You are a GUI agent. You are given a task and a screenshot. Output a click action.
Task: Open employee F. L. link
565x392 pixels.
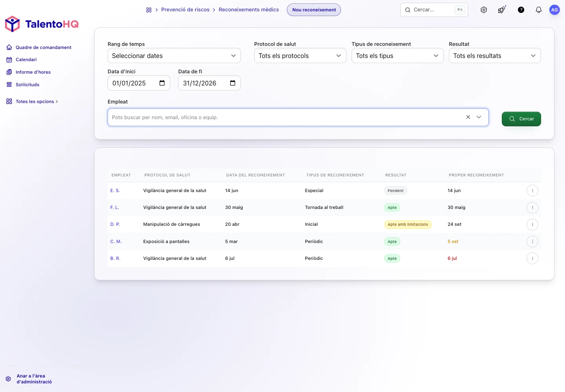[x=115, y=207]
